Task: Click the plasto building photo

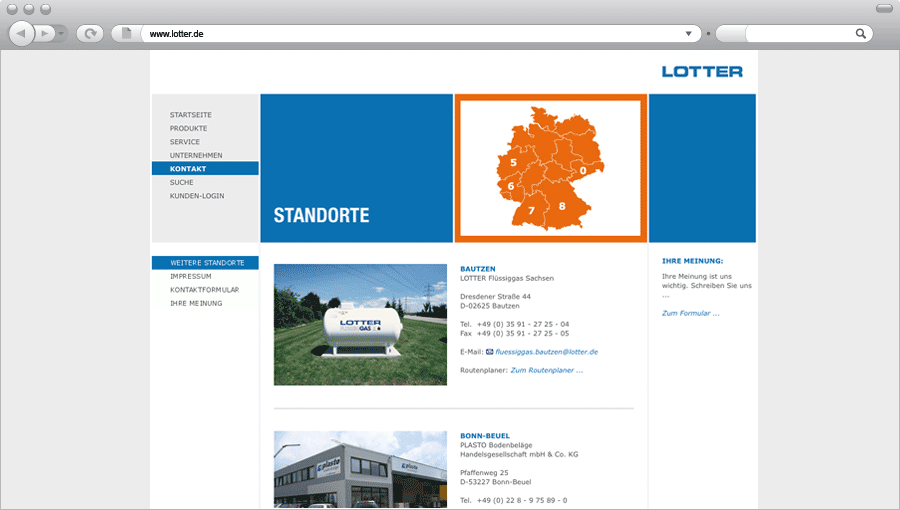Action: click(360, 469)
